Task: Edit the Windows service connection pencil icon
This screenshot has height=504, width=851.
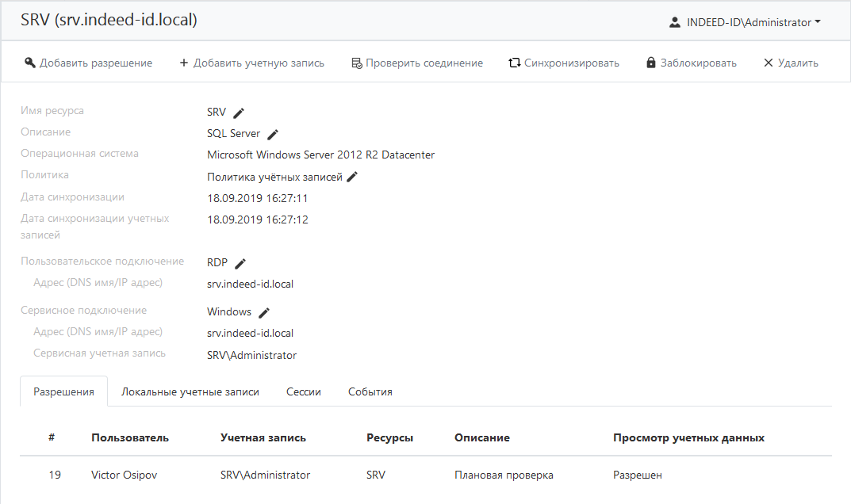Action: click(x=264, y=312)
